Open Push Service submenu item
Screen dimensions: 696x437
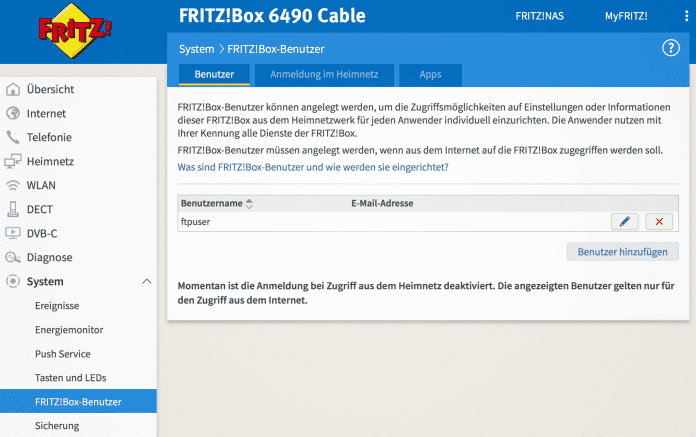point(62,354)
